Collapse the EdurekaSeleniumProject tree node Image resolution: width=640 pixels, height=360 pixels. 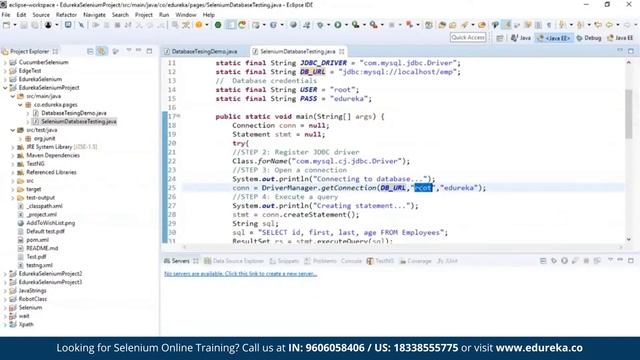pyautogui.click(x=5, y=88)
